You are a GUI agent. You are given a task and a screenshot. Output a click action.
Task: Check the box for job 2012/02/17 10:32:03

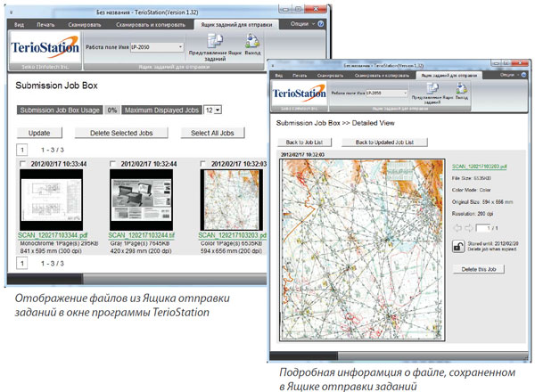[x=202, y=164]
